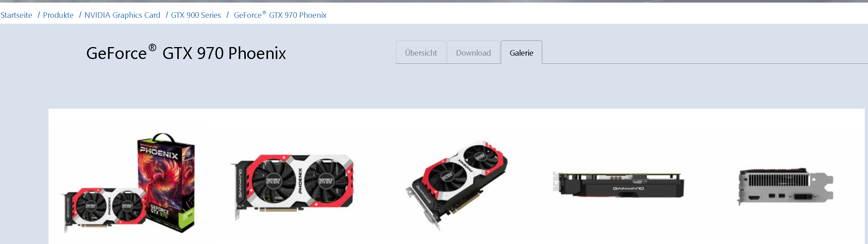
Task: Click GeForce GTX 970 Phoenix breadcrumb link
Action: click(280, 15)
